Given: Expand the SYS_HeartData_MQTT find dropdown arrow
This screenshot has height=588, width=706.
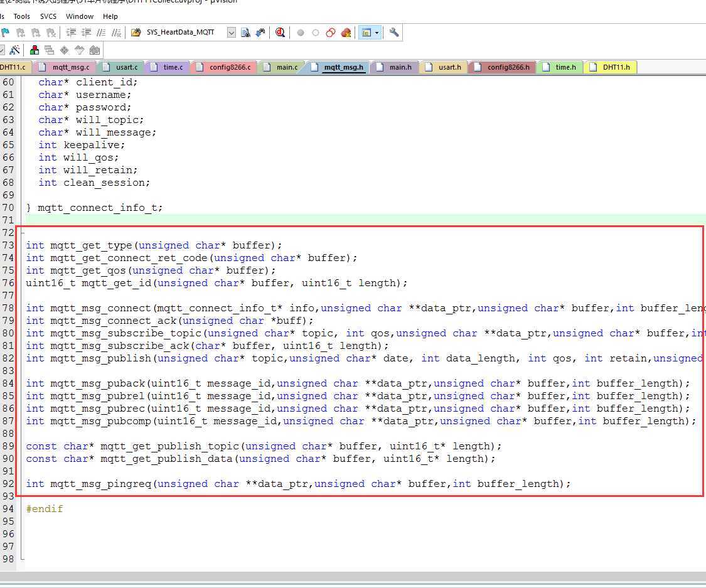Looking at the screenshot, I should click(x=232, y=33).
